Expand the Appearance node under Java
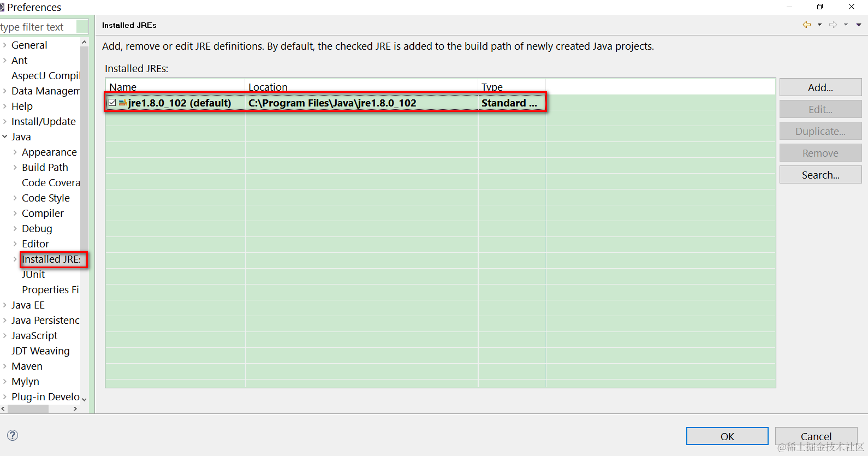 click(15, 152)
